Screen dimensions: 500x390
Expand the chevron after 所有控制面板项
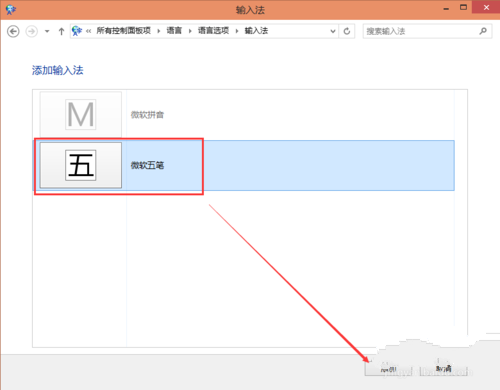[159, 31]
